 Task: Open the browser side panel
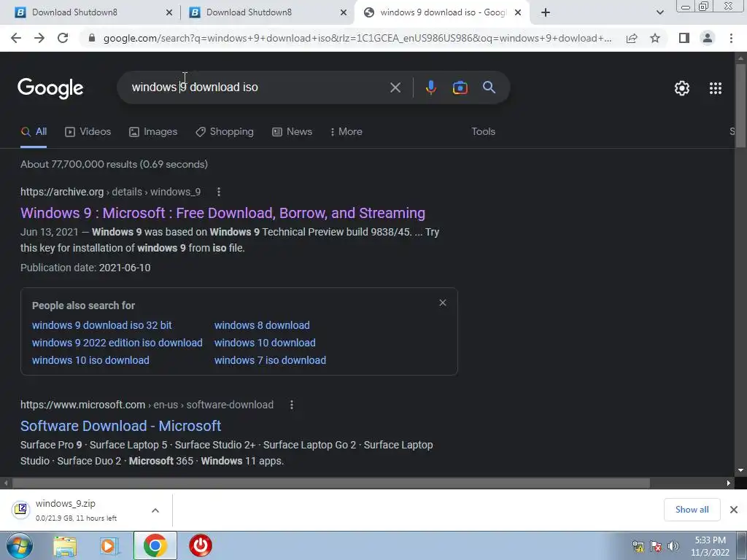(684, 38)
